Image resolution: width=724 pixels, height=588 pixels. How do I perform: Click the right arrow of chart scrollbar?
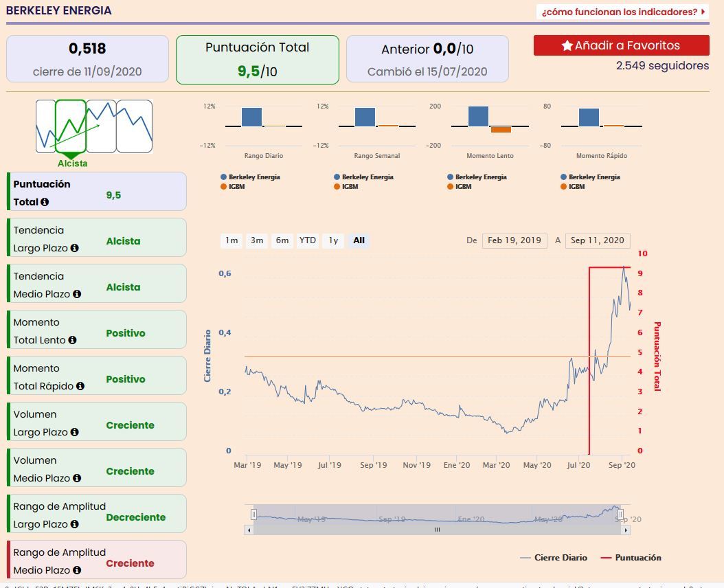[626, 530]
